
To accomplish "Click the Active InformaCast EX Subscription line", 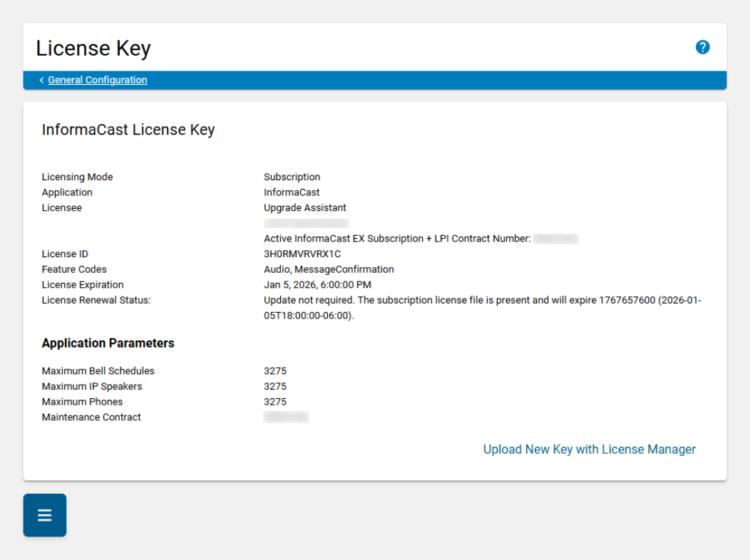I will pos(397,239).
